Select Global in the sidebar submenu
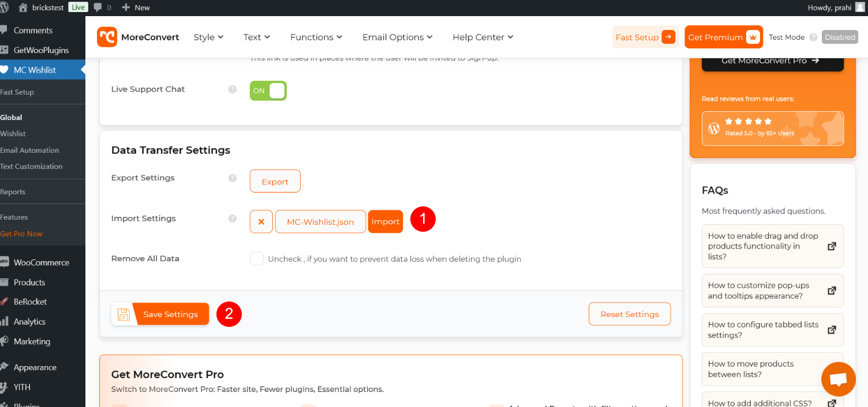 tap(11, 118)
